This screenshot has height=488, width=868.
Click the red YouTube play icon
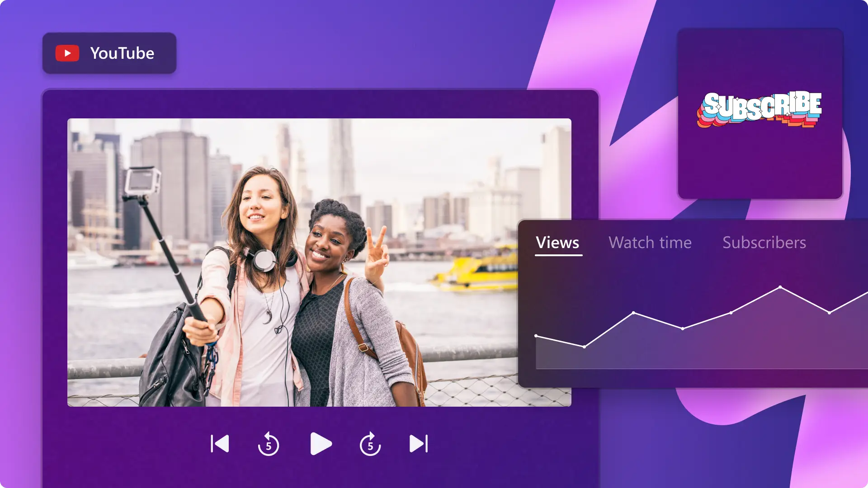tap(67, 53)
